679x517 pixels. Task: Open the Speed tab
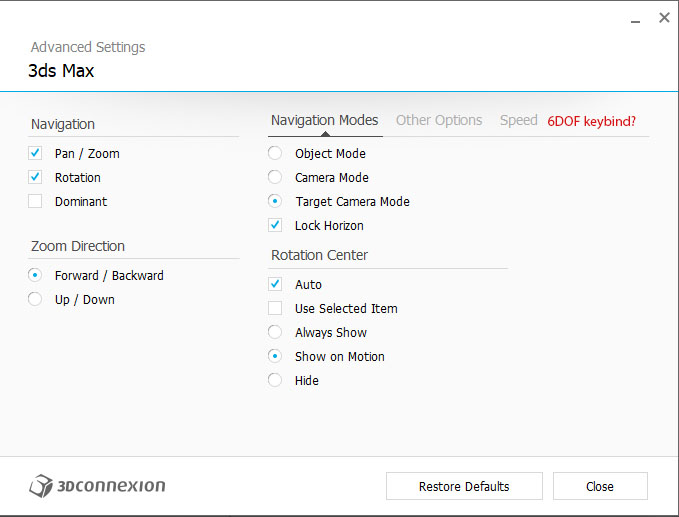[x=518, y=120]
